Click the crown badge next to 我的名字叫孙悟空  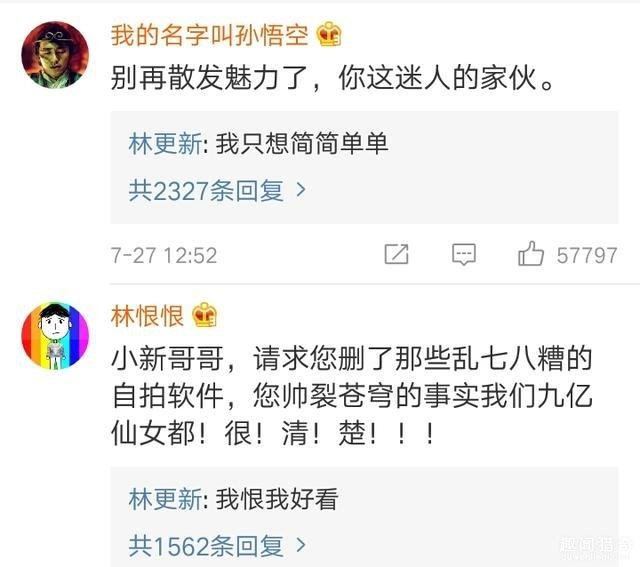point(329,34)
